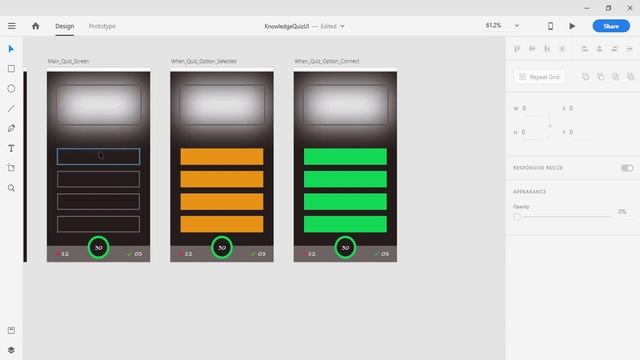Image resolution: width=640 pixels, height=360 pixels.
Task: Open the KnowledgeQuizUI document title dropdown
Action: click(342, 26)
